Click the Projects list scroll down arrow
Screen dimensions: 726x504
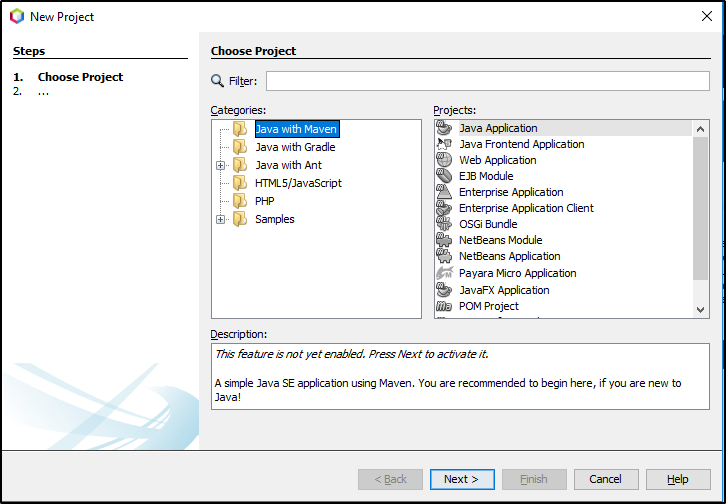(x=701, y=310)
